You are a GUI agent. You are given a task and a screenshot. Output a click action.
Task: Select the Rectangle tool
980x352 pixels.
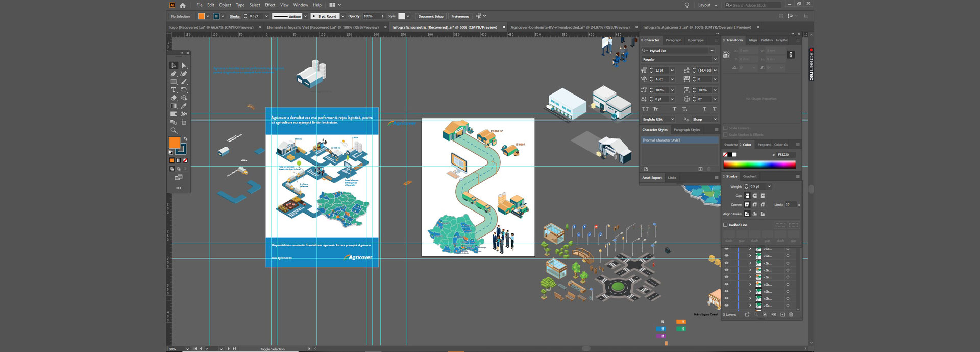click(x=174, y=82)
